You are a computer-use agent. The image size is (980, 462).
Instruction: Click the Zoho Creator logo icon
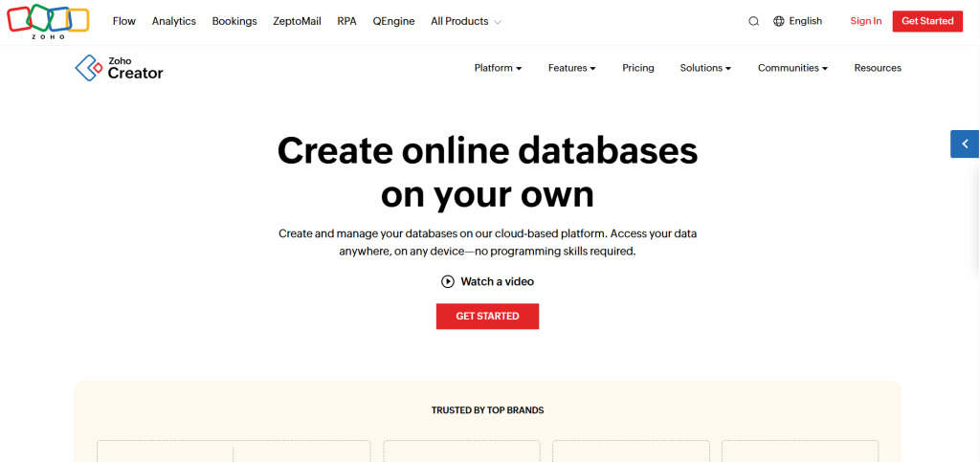[88, 68]
